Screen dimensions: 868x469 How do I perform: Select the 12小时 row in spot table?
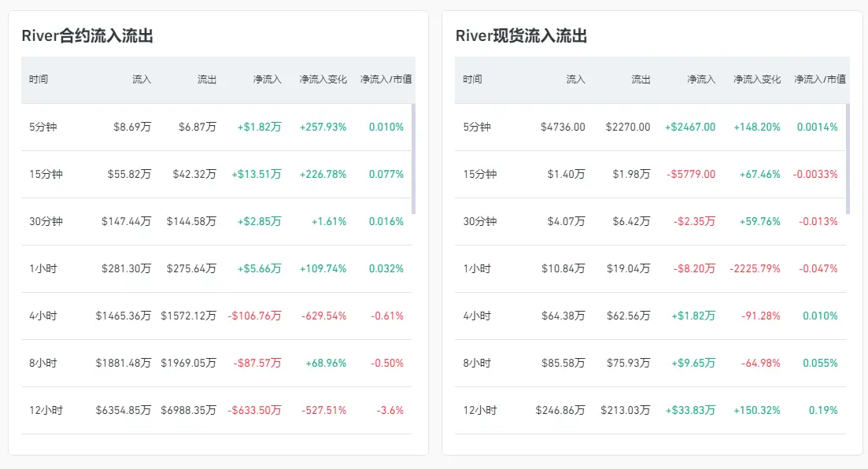pyautogui.click(x=651, y=410)
